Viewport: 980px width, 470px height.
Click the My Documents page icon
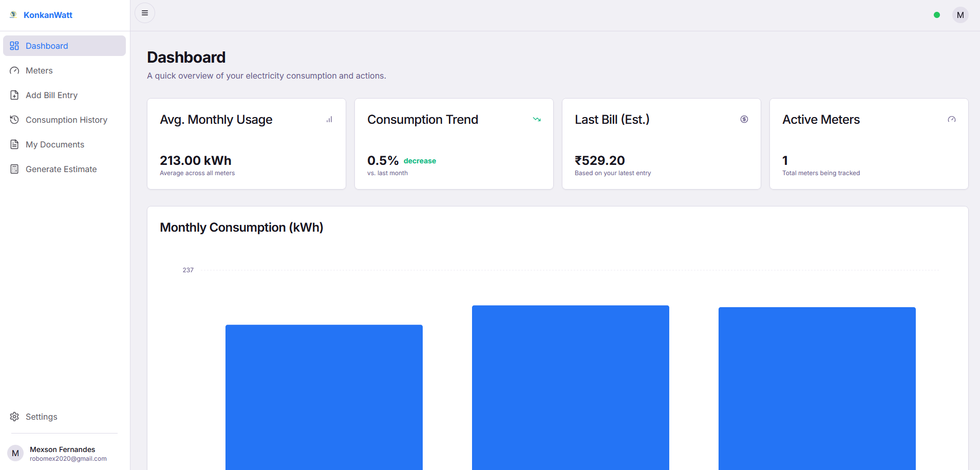coord(14,144)
